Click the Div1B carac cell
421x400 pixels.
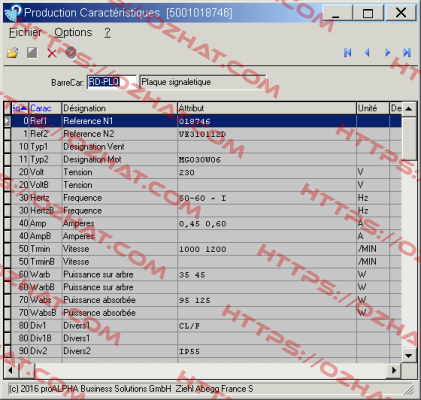tap(45, 338)
